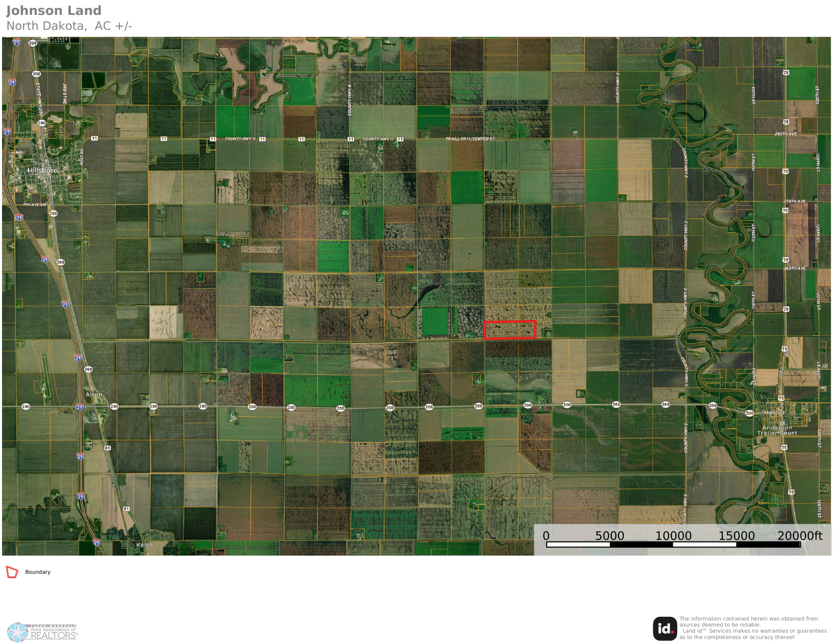Screen dimensions: 834x644
Task: Click the "Goose River Golf Club" label
Action: click(24, 135)
